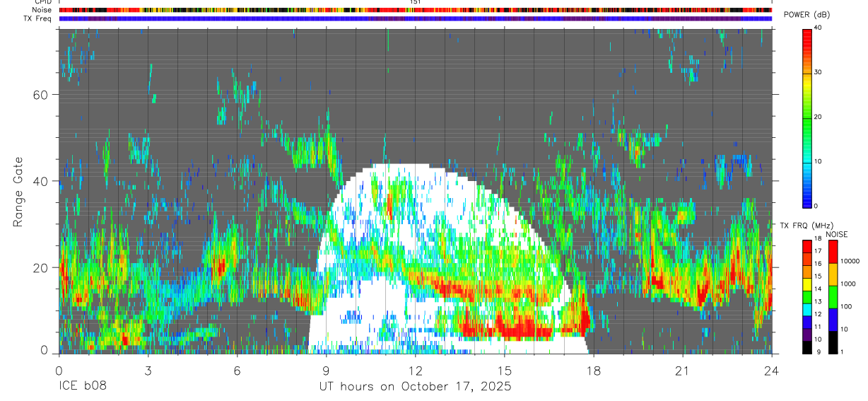868x401 pixels.
Task: Click the '1000' tick on NOISE scale
Action: pos(848,284)
